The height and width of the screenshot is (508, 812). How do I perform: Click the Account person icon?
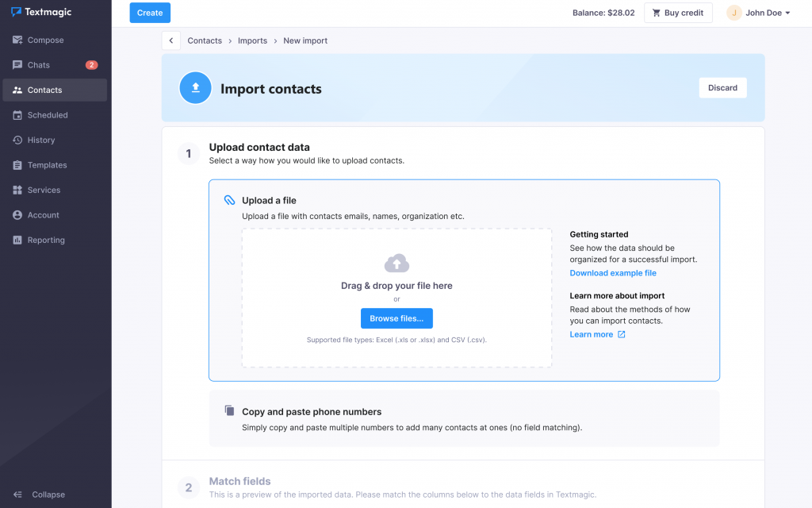[x=17, y=215]
